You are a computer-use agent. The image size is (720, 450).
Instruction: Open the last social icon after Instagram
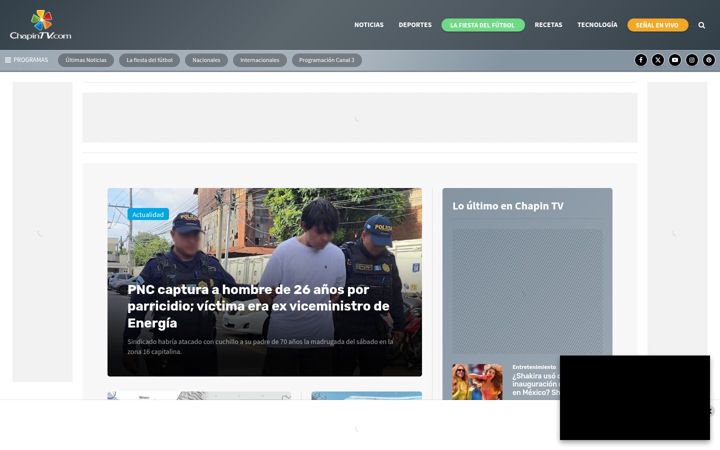coord(709,60)
